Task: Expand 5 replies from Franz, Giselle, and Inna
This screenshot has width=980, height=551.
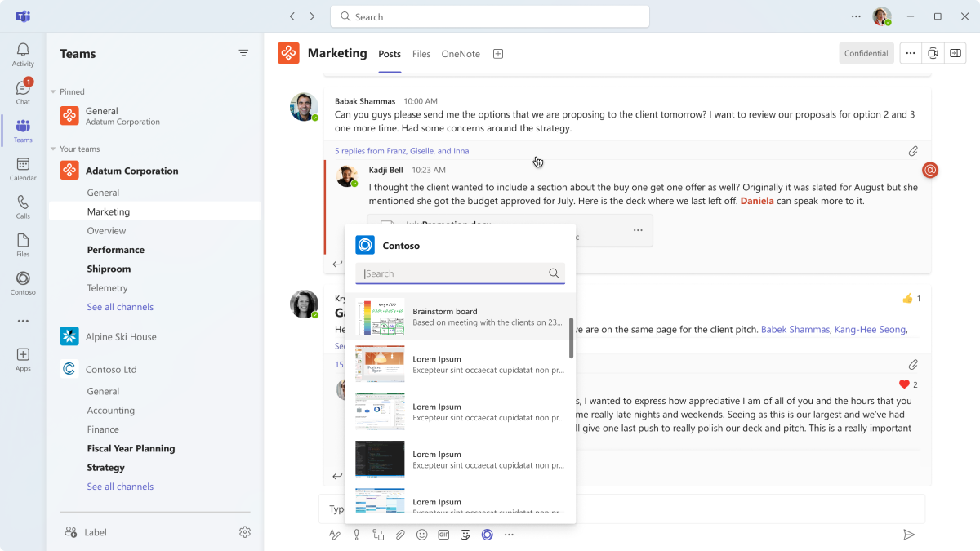Action: [402, 151]
